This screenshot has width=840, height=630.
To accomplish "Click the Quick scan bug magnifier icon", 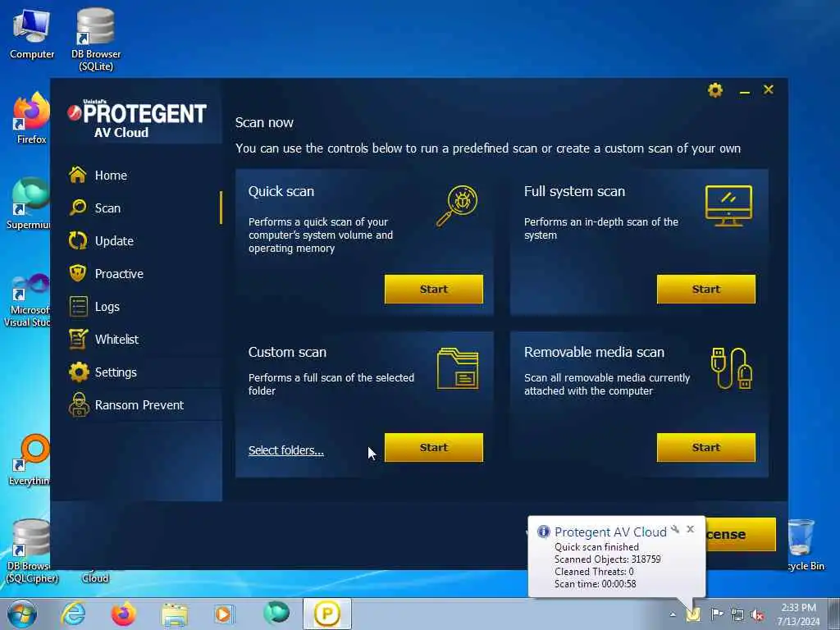I will tap(457, 206).
